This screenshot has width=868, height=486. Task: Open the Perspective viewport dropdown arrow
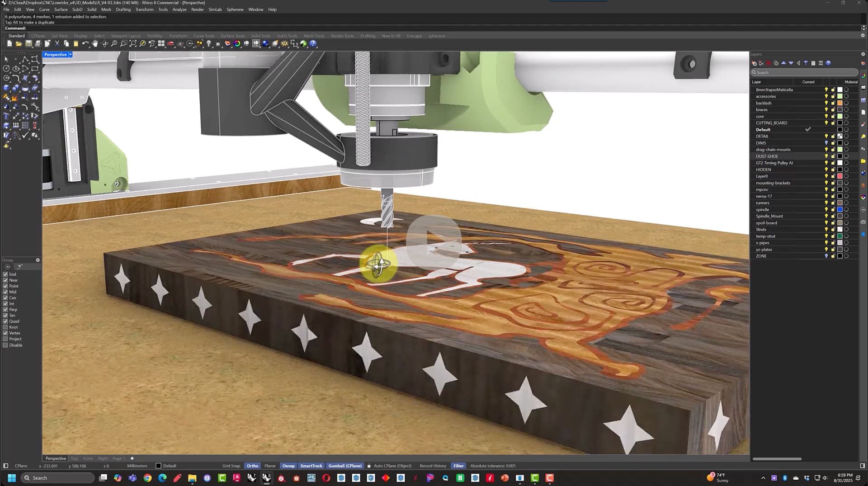[71, 55]
